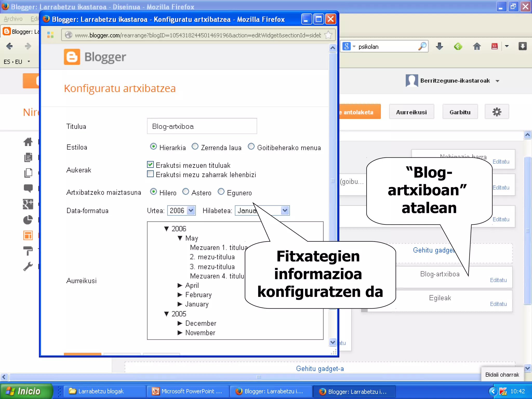The image size is (532, 399).
Task: Open the Pages icon in Blogger sidebar
Action: (28, 173)
